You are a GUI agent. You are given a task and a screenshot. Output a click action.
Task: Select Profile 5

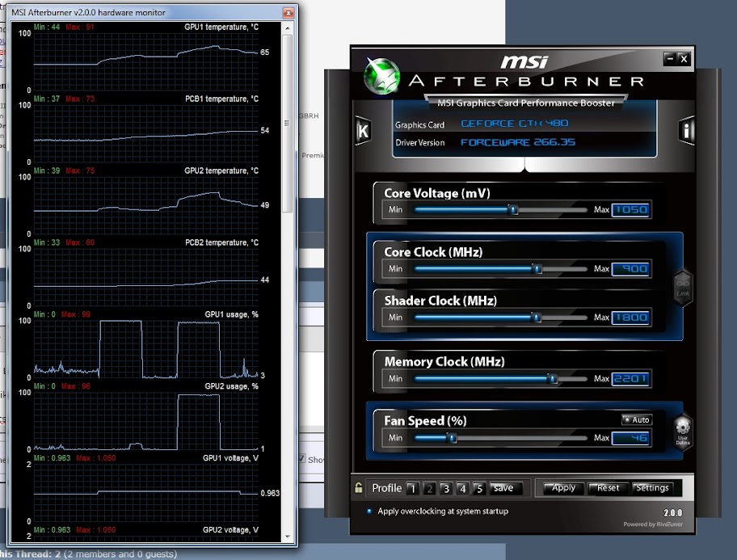pos(478,488)
